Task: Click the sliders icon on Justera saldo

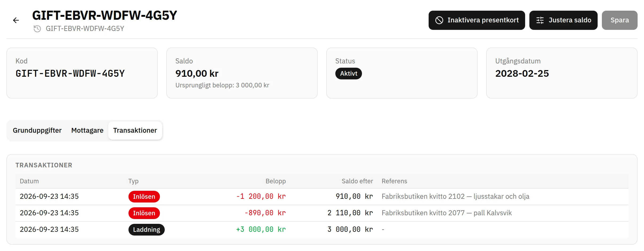Action: (x=540, y=20)
